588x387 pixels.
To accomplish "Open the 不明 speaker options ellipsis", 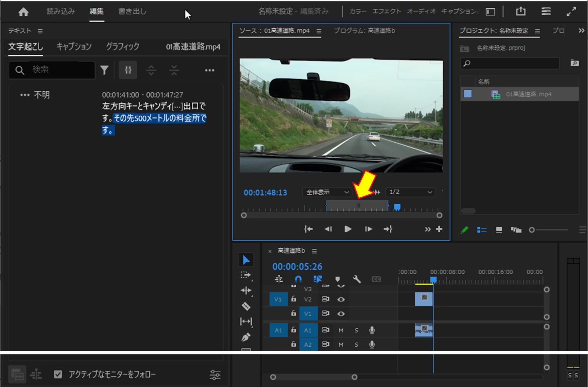I will click(x=25, y=95).
